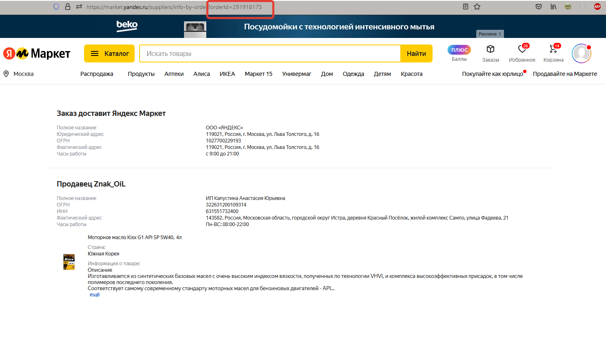Select Yandex ОГРН value 1027700229193
Screen dimensions: 606x364
point(223,141)
